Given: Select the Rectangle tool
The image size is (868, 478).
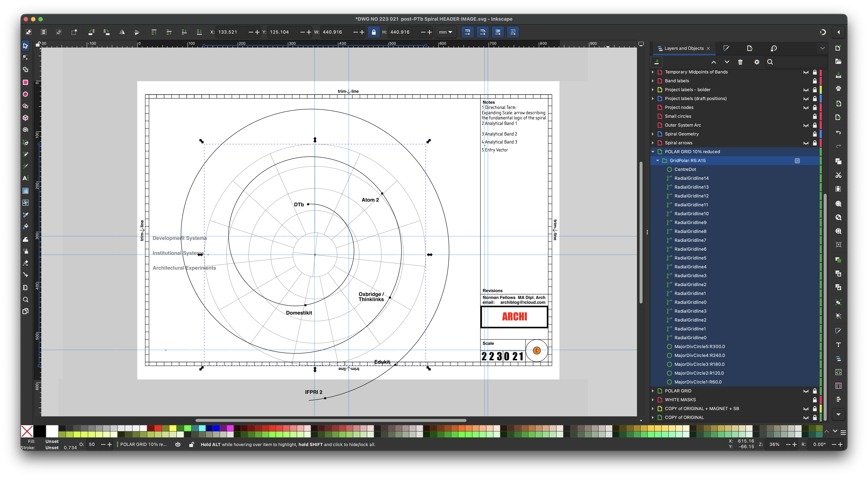Looking at the screenshot, I should [x=25, y=82].
